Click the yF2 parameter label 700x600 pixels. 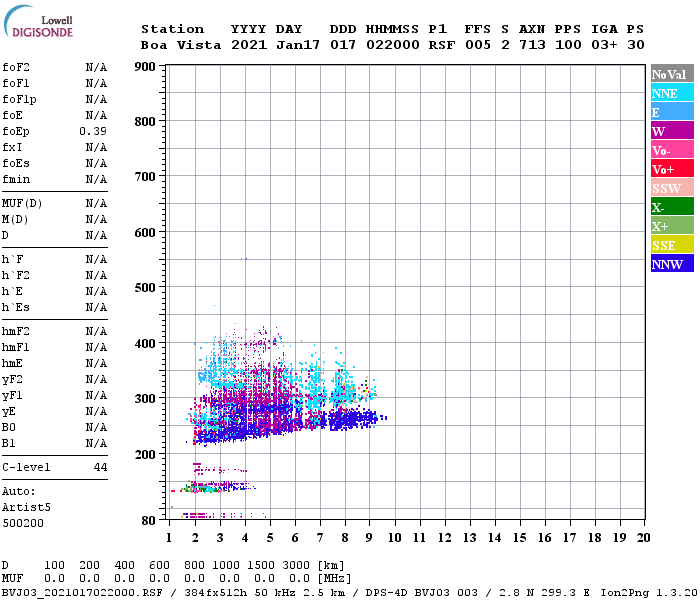(x=12, y=380)
